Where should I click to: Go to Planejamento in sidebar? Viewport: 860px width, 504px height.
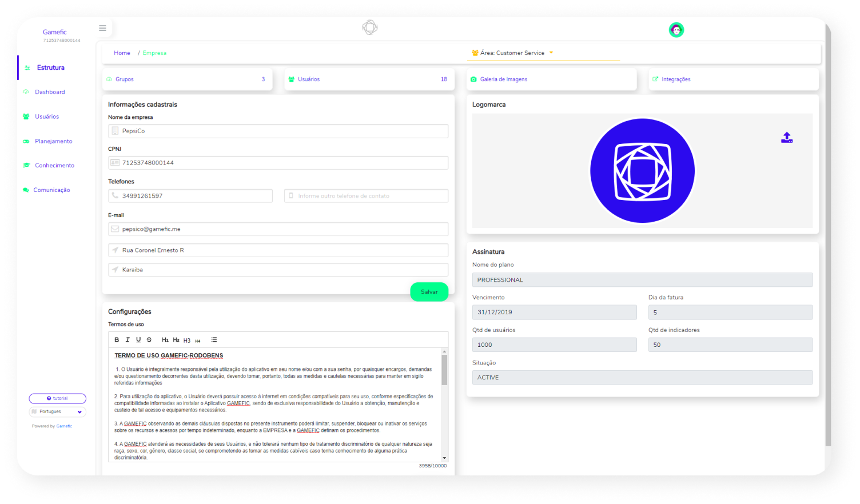[x=53, y=141]
